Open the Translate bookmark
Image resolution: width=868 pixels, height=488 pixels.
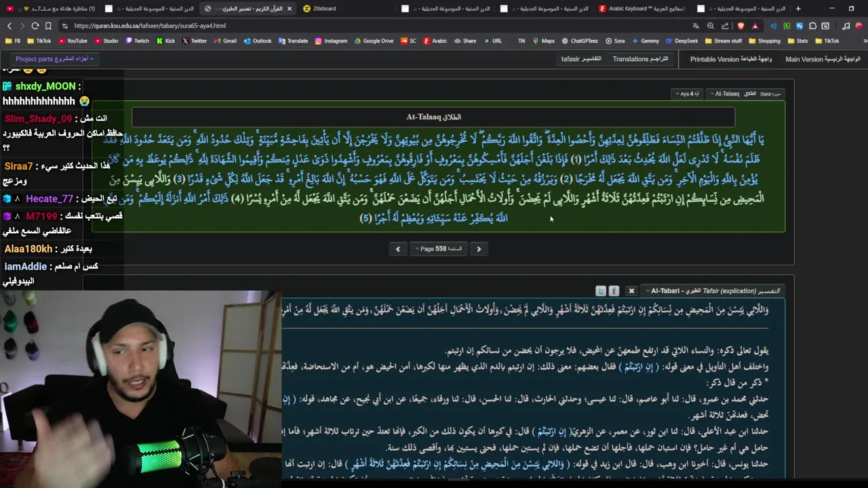tap(293, 41)
